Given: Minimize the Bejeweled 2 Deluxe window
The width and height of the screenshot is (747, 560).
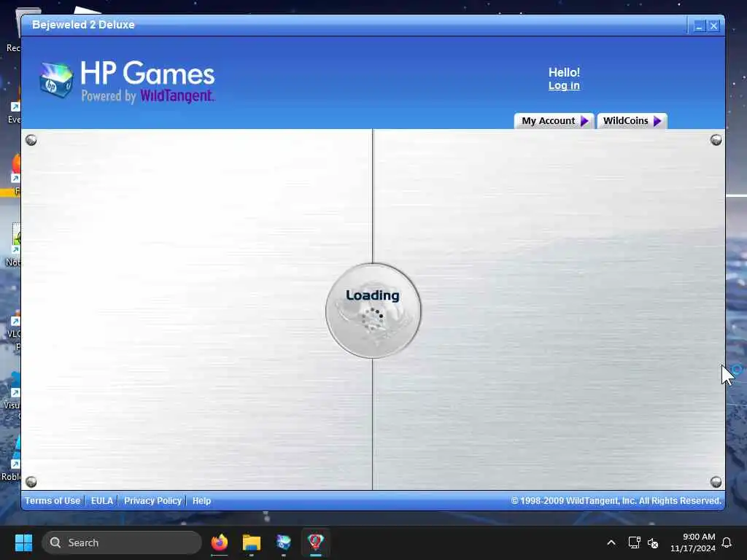Looking at the screenshot, I should pos(699,26).
